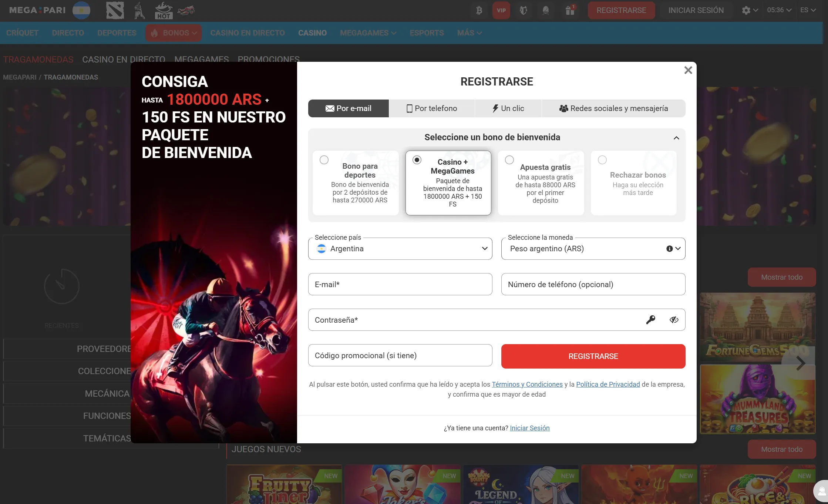Click INICIAR SESIÓN in the header
Image resolution: width=828 pixels, height=504 pixels.
[x=696, y=10]
